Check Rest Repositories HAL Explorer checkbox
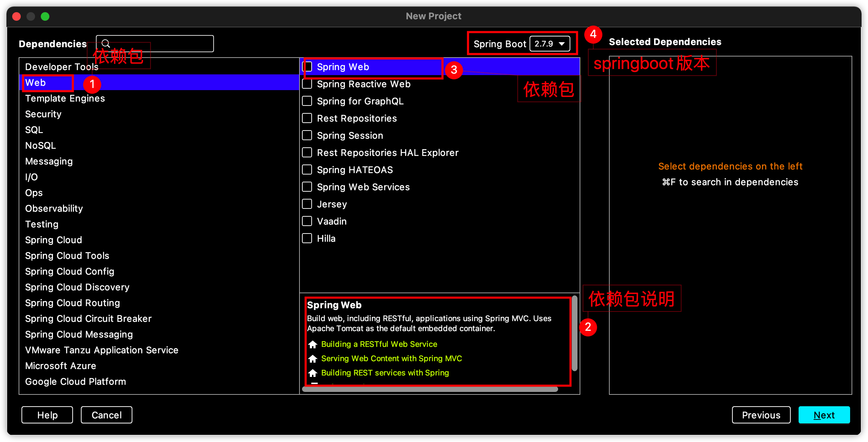The width and height of the screenshot is (868, 442). click(307, 153)
